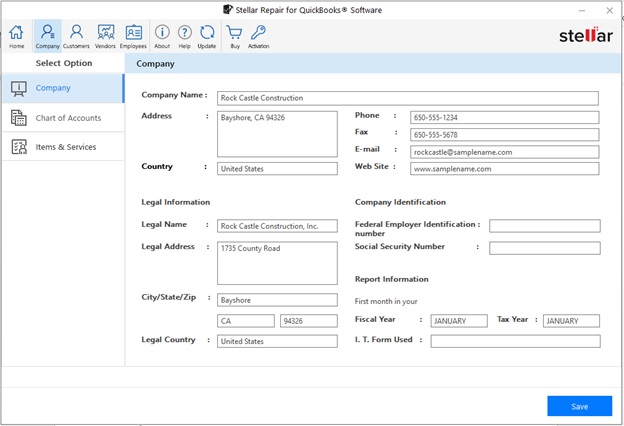624x426 pixels.
Task: Click the Buy shopping cart icon
Action: pyautogui.click(x=234, y=32)
